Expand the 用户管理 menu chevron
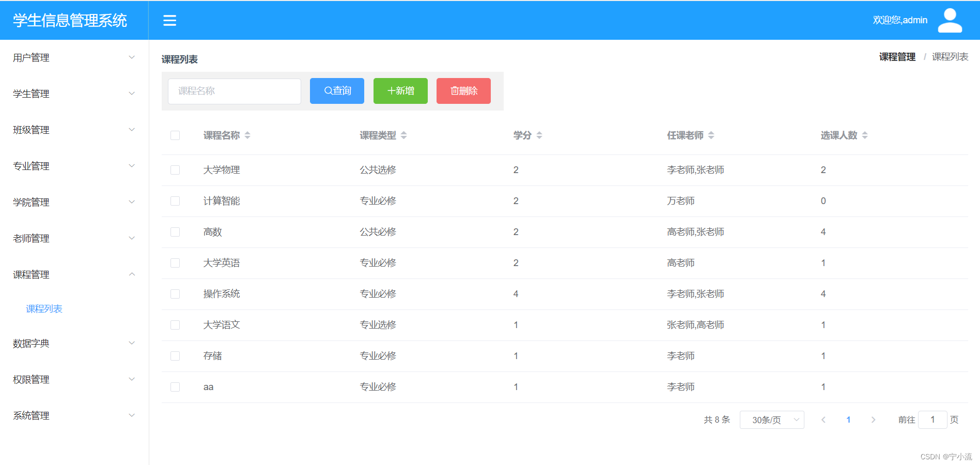The height and width of the screenshot is (465, 980). (x=132, y=57)
